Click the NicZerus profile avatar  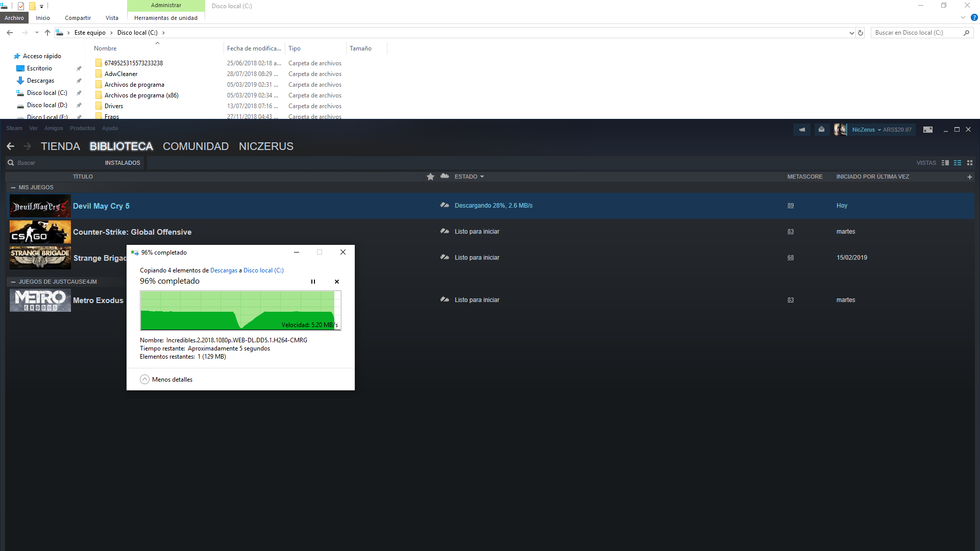840,130
